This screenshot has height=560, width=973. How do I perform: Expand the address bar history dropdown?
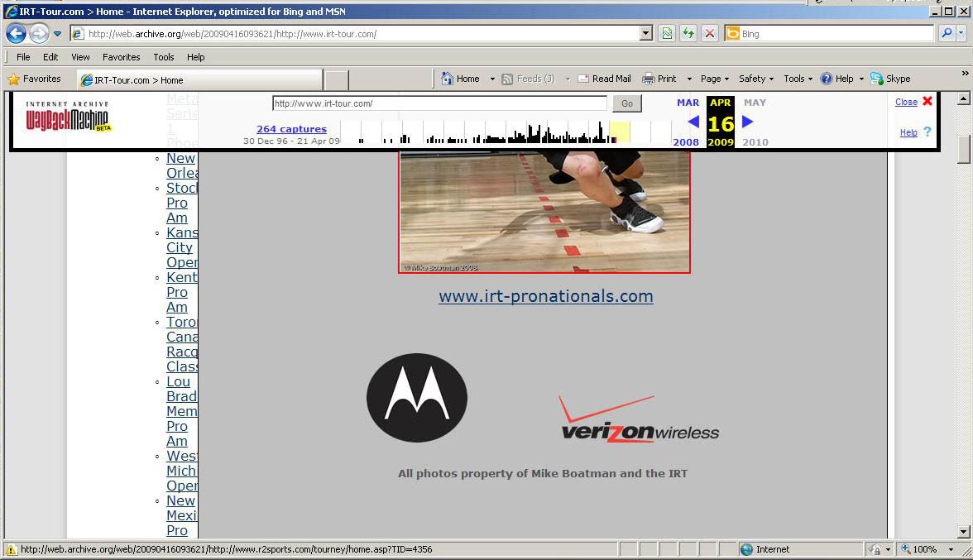tap(646, 33)
